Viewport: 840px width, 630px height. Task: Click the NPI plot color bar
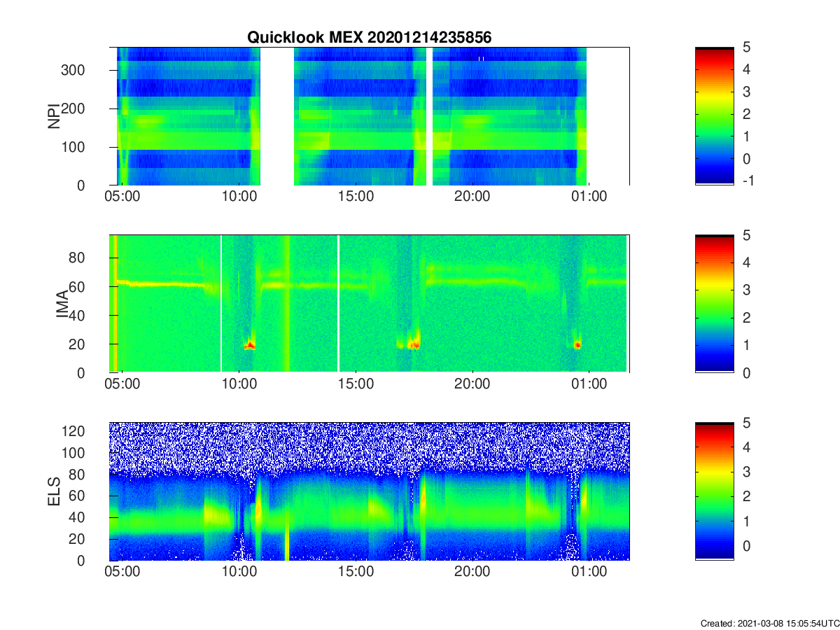click(x=714, y=116)
